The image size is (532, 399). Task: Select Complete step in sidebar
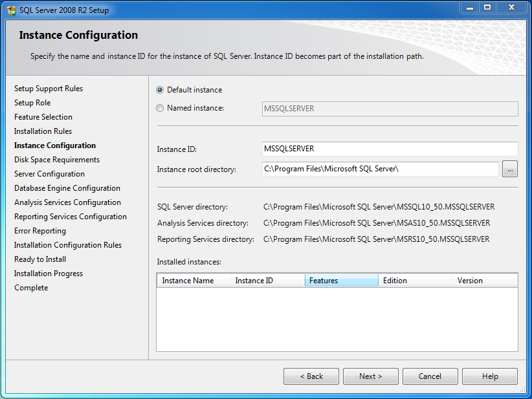31,288
